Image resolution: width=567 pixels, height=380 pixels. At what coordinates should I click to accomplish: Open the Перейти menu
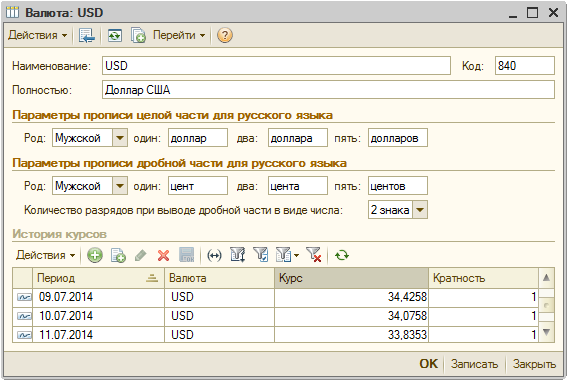tap(179, 35)
